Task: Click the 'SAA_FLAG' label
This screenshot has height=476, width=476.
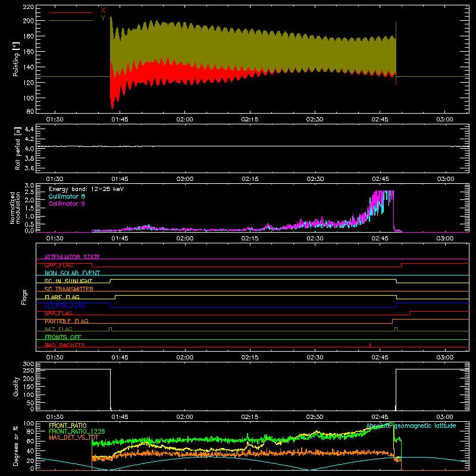Action: click(x=58, y=313)
